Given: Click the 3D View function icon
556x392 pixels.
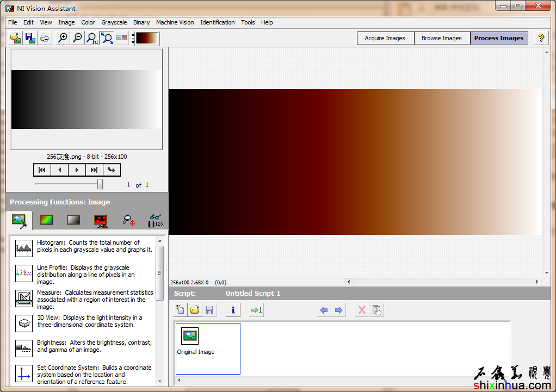Looking at the screenshot, I should [24, 323].
